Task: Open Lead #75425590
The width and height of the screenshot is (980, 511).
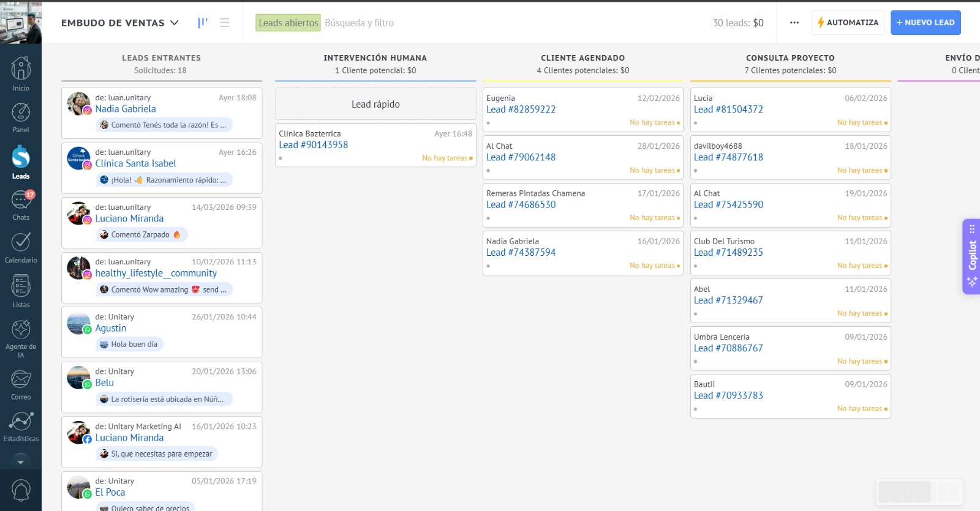Action: [728, 205]
